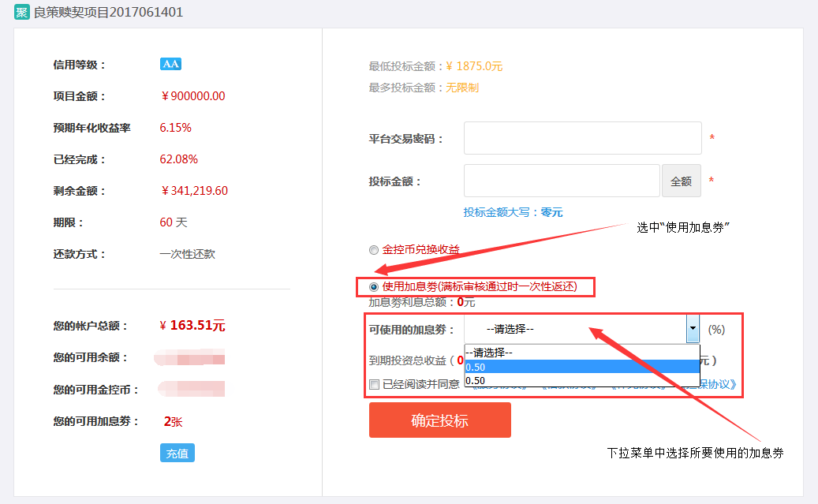Choose the last 0.50 option in list
The image size is (818, 504).
pos(582,380)
